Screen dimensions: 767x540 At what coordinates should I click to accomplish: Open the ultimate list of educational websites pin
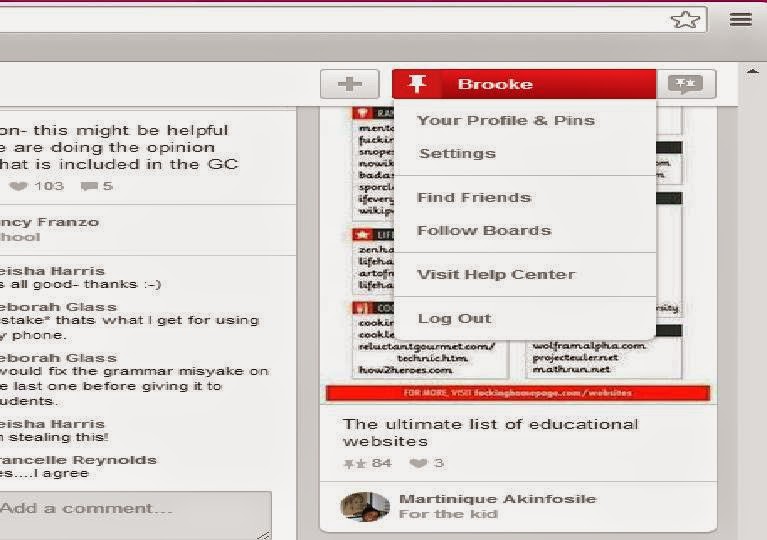490,432
